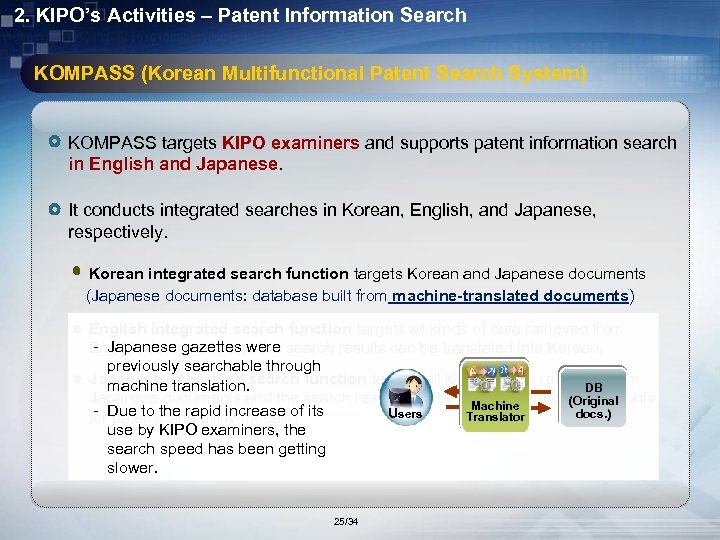Open the 'machine-translated documents' underlined link
Image resolution: width=720 pixels, height=540 pixels.
(x=509, y=296)
